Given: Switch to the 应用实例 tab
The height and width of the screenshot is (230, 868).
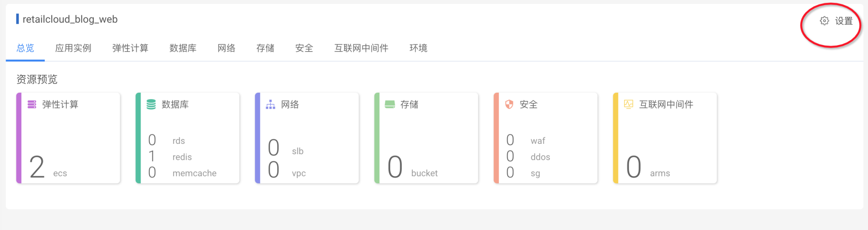Looking at the screenshot, I should pos(73,48).
